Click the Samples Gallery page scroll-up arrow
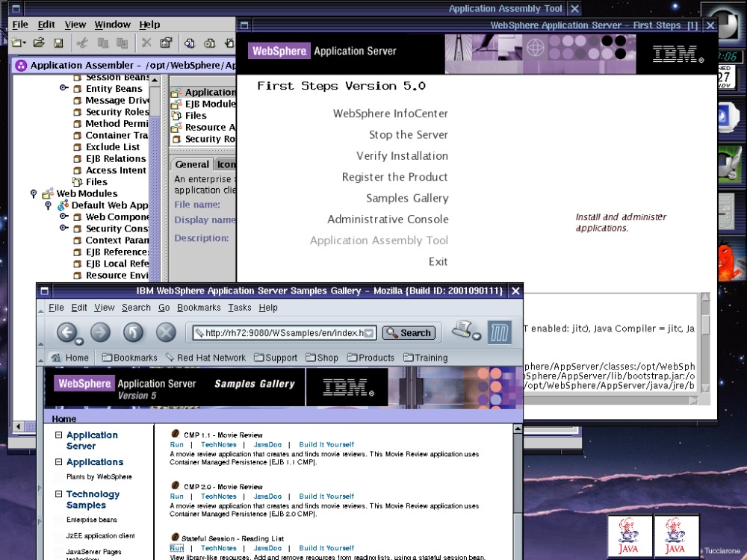The image size is (747, 560). click(x=518, y=429)
